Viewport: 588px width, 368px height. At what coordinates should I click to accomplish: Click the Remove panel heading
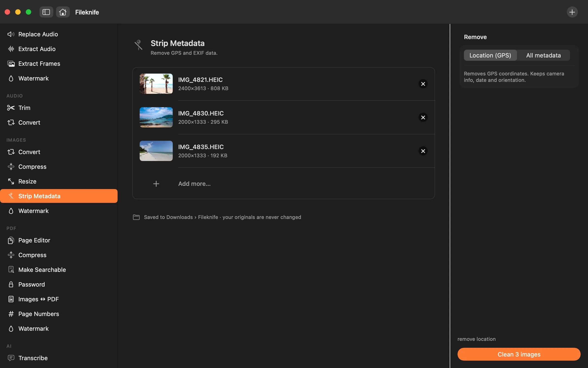pyautogui.click(x=475, y=37)
